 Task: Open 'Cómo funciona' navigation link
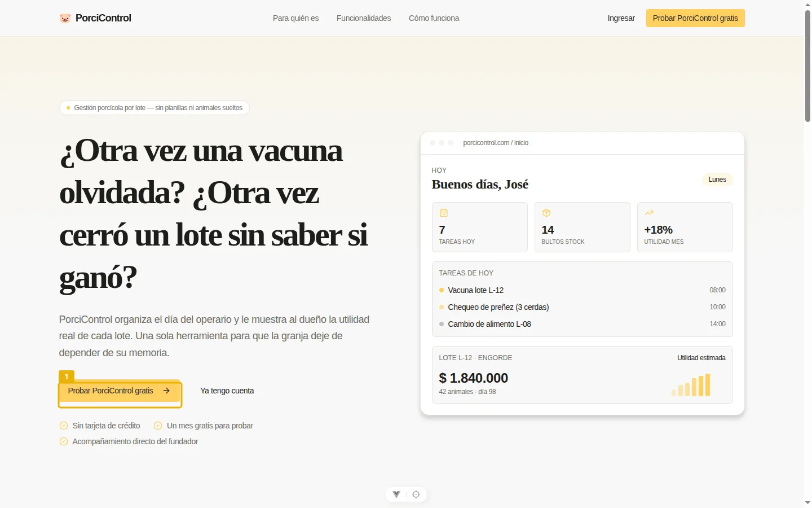tap(434, 18)
